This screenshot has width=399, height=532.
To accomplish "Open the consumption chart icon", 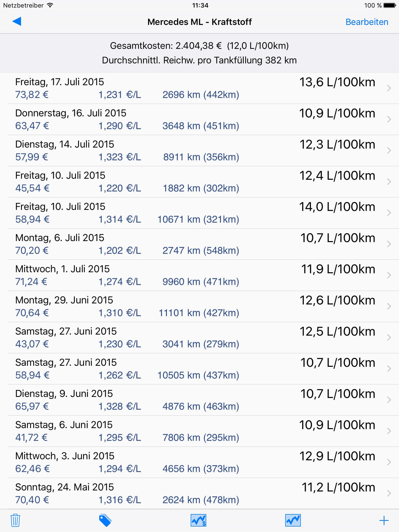I will [293, 520].
